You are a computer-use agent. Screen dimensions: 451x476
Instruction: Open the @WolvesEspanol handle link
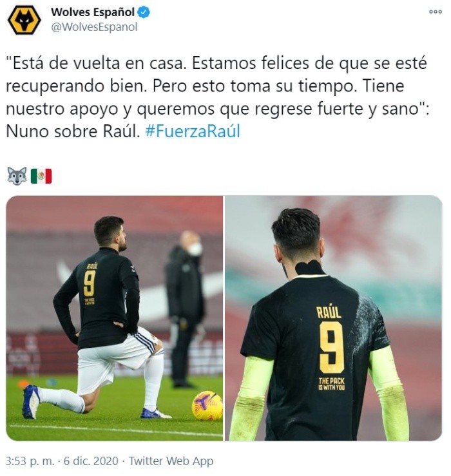(x=95, y=27)
